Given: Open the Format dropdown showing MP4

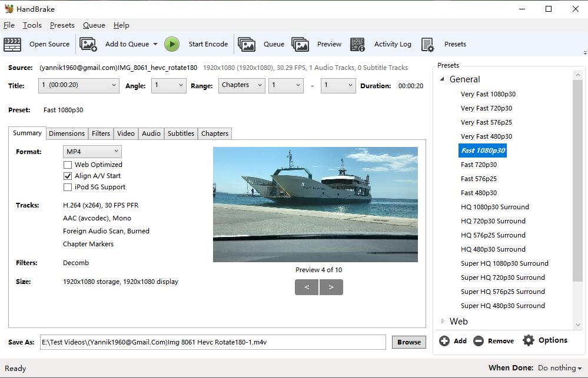Looking at the screenshot, I should (x=92, y=151).
